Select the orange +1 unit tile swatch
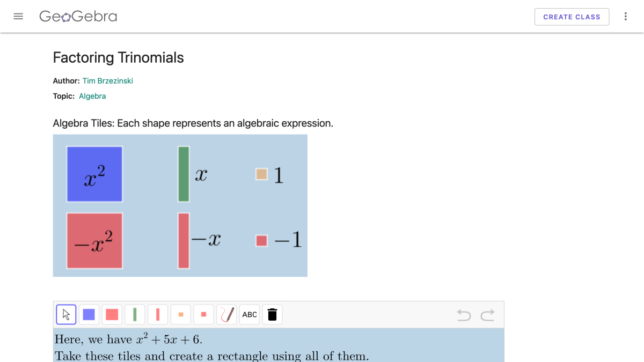Viewport: 644px width, 362px height. [x=180, y=314]
